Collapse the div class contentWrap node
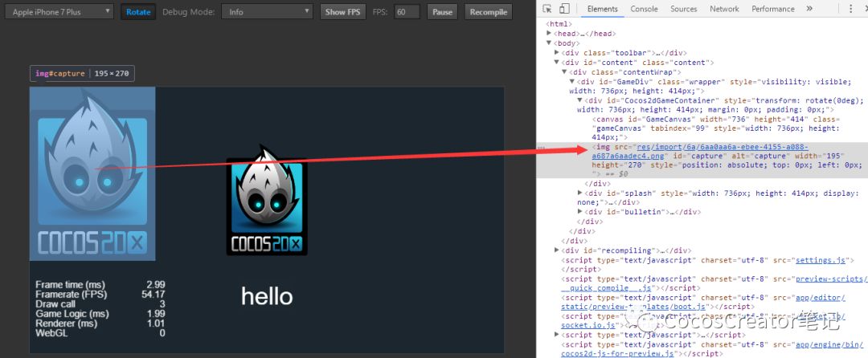 click(565, 71)
